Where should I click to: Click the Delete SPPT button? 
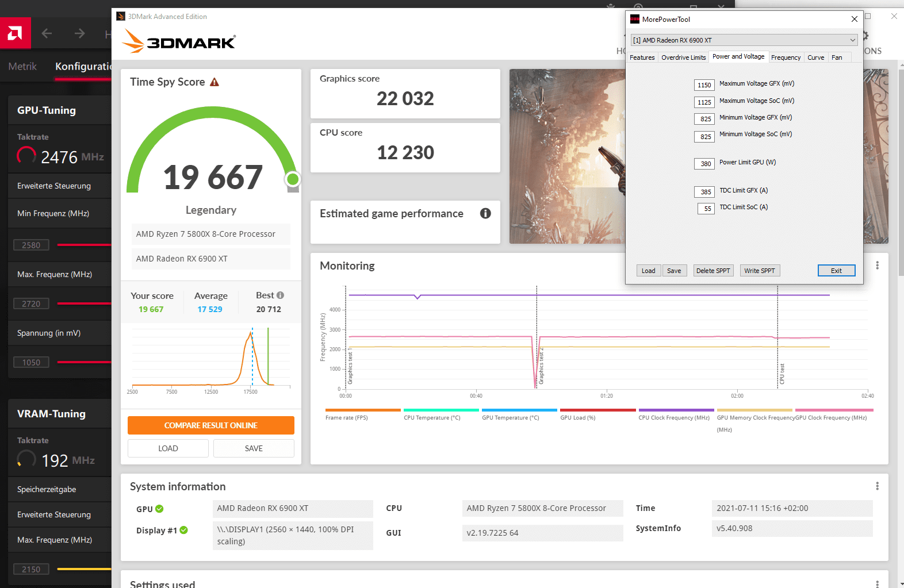click(x=713, y=271)
